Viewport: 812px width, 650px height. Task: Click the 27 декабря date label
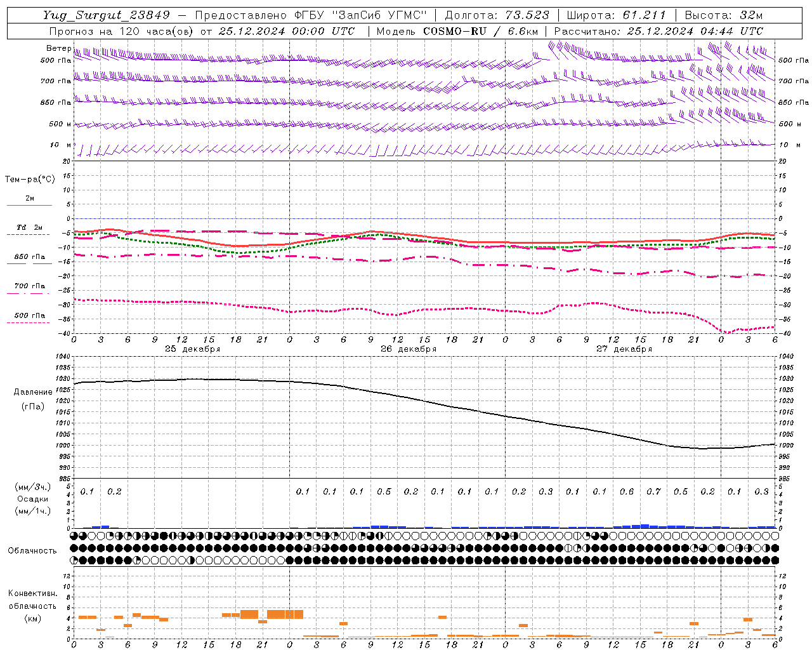click(624, 349)
